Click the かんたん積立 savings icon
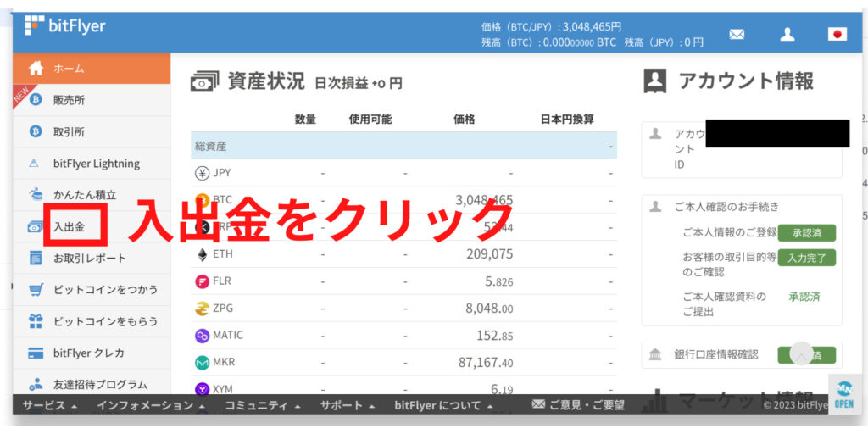Image resolution: width=868 pixels, height=434 pixels. (36, 195)
